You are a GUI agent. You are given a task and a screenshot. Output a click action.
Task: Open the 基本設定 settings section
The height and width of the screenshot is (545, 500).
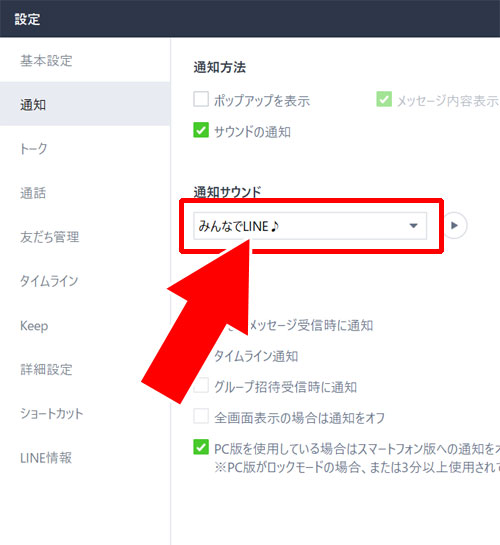(x=46, y=61)
